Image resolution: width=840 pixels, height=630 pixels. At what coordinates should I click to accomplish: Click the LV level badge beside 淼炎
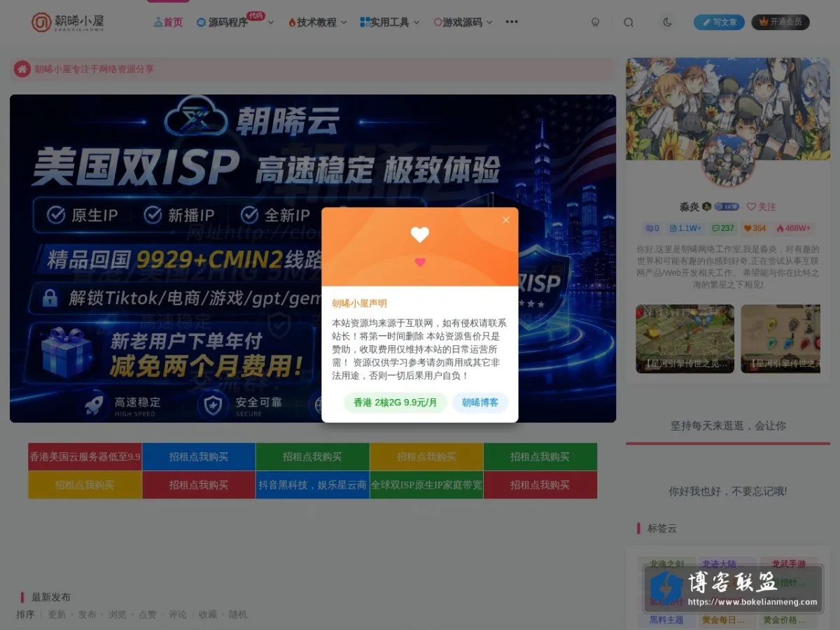pyautogui.click(x=727, y=207)
